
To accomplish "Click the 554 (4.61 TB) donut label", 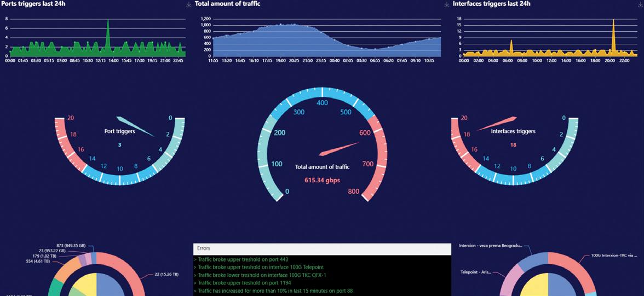I will coord(38,261).
